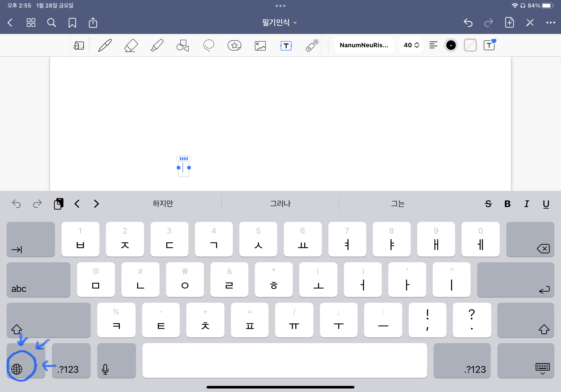Tap the space bar
The image size is (561, 392).
[x=285, y=361]
